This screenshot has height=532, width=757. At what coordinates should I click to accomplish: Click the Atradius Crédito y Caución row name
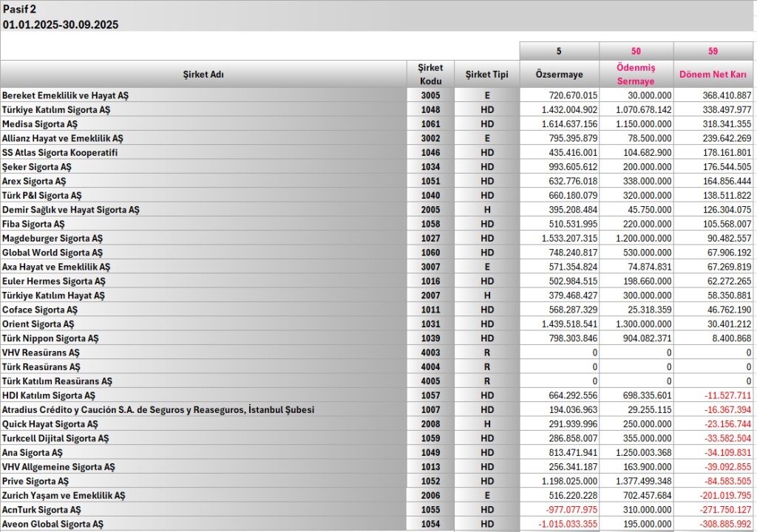[157, 409]
